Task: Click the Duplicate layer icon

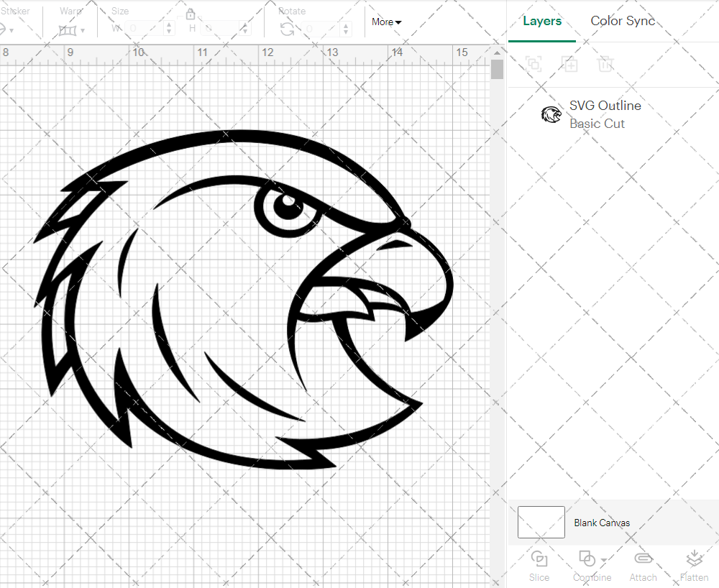Action: coord(570,64)
